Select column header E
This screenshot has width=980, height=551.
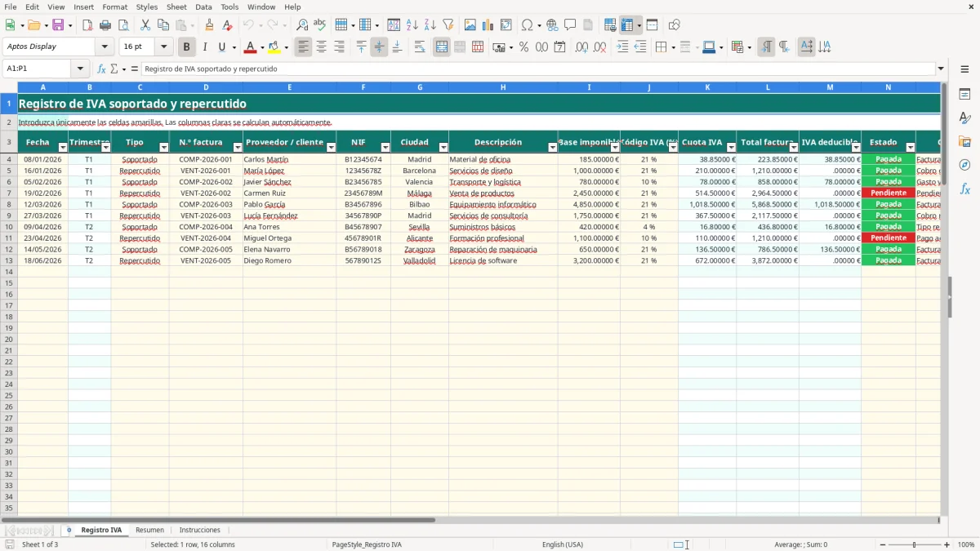pyautogui.click(x=289, y=87)
